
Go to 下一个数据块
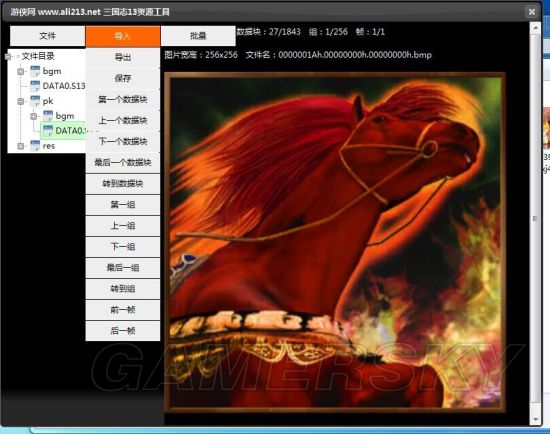click(123, 141)
